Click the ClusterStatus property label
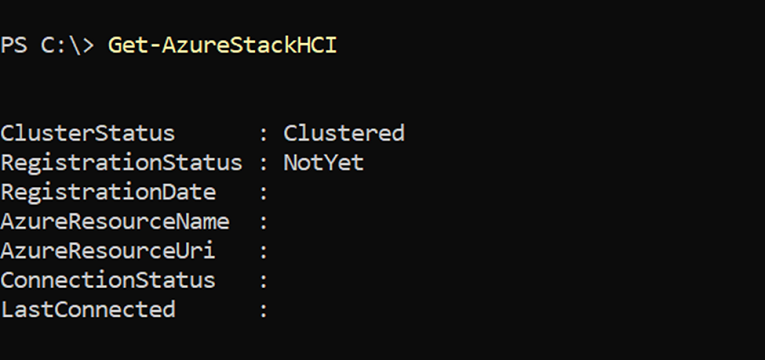This screenshot has width=765, height=360. 88,133
